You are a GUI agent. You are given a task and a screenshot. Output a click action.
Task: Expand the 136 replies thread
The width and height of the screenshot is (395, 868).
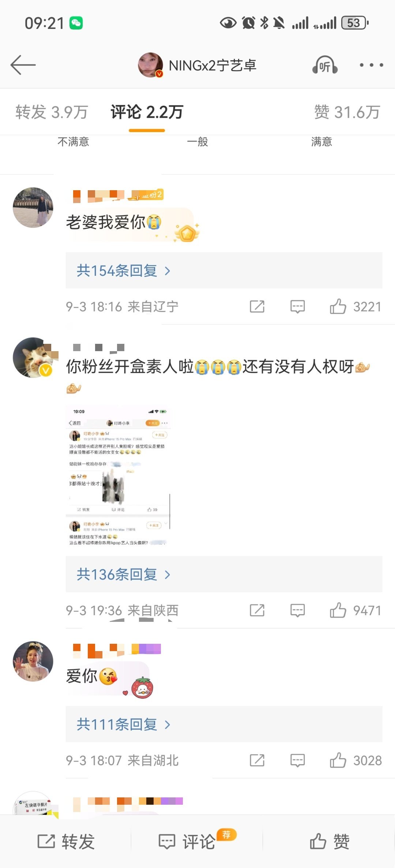[x=224, y=574]
